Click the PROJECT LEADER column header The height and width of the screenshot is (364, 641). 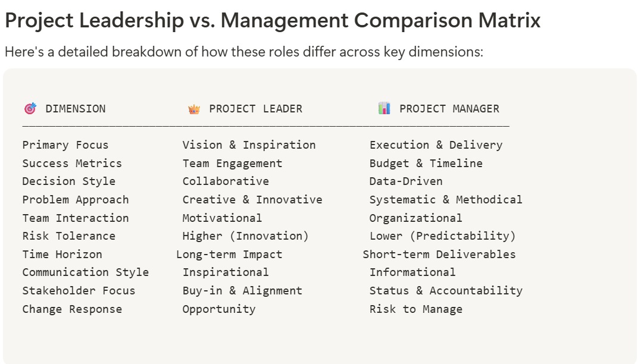click(255, 109)
